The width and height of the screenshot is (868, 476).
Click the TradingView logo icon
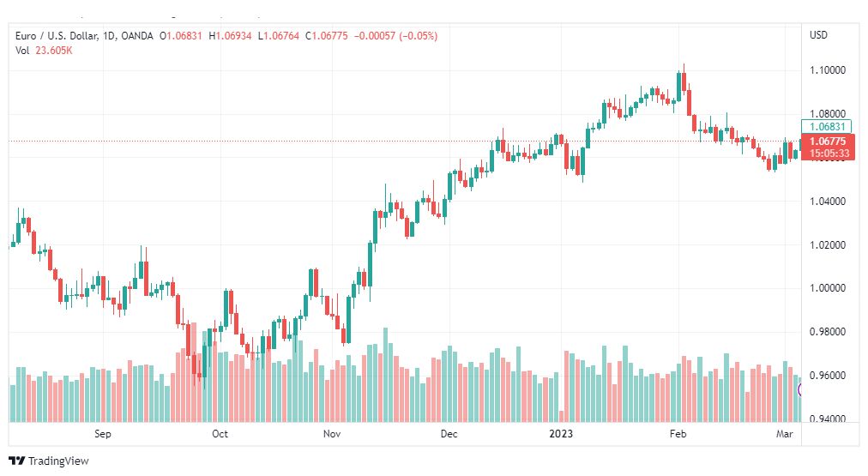[x=16, y=461]
